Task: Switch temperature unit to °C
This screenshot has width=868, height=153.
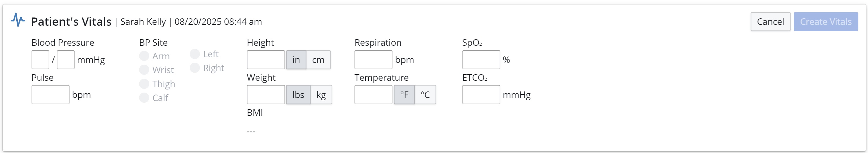Action: point(425,95)
